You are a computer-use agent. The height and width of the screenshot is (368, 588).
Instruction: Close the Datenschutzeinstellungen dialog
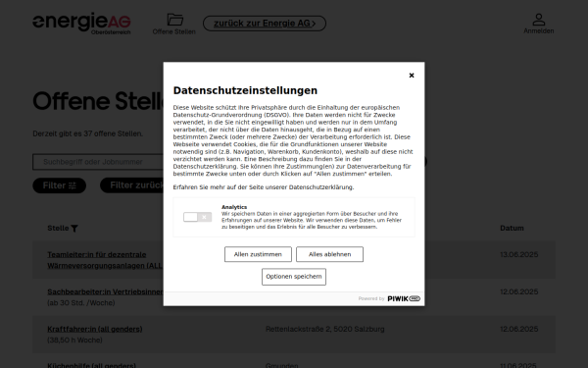click(412, 76)
